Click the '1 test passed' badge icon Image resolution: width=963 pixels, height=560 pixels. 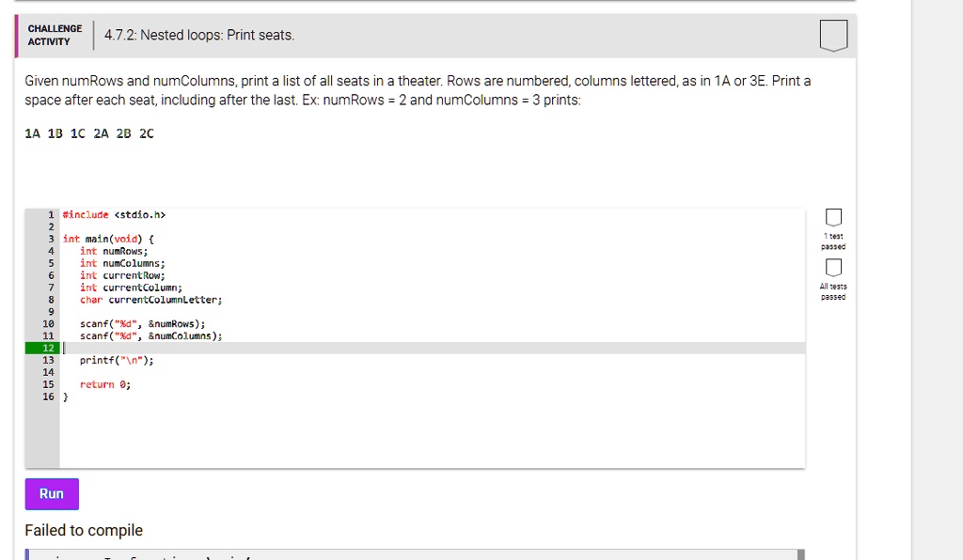pyautogui.click(x=833, y=218)
